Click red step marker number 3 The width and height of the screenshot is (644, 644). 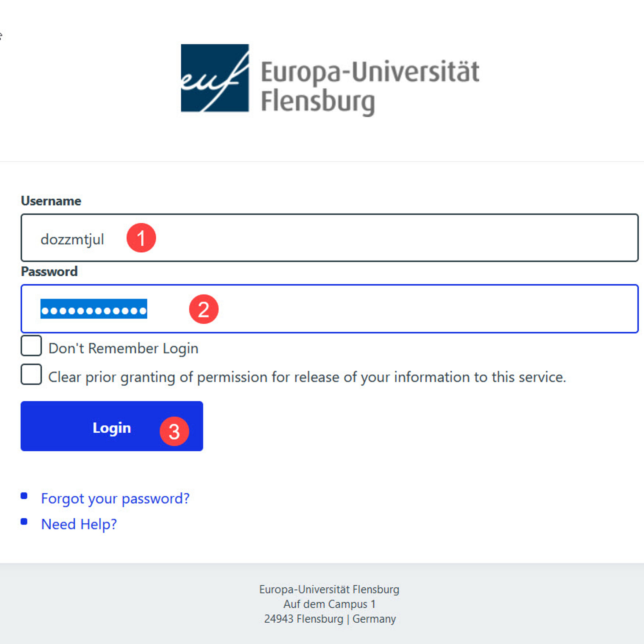[174, 431]
